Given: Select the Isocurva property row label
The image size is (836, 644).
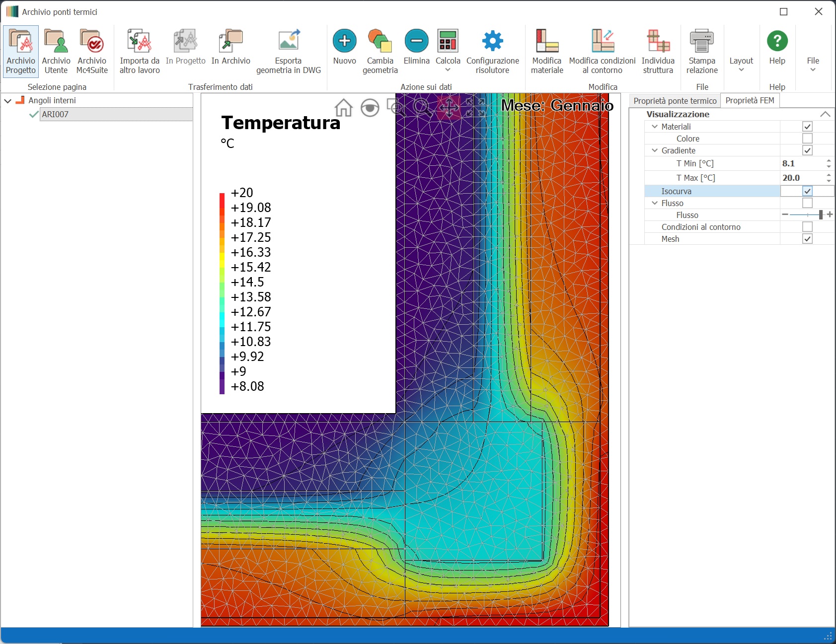Looking at the screenshot, I should pos(676,191).
